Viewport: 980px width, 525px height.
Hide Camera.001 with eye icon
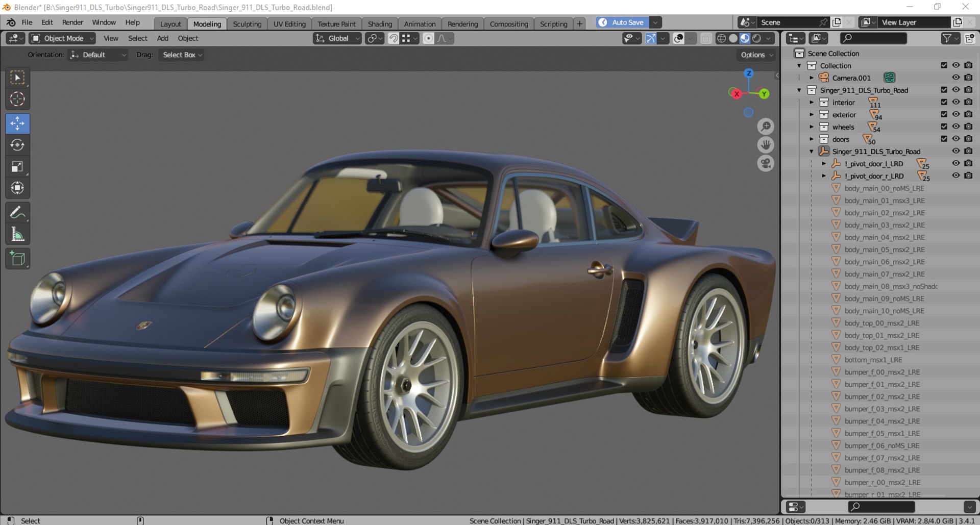(956, 78)
